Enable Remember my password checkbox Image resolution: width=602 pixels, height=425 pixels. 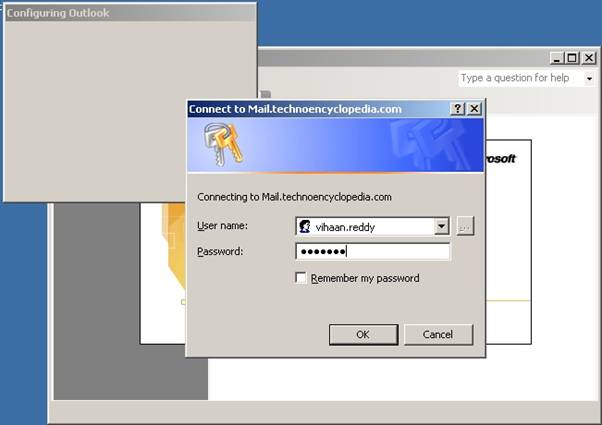[301, 278]
